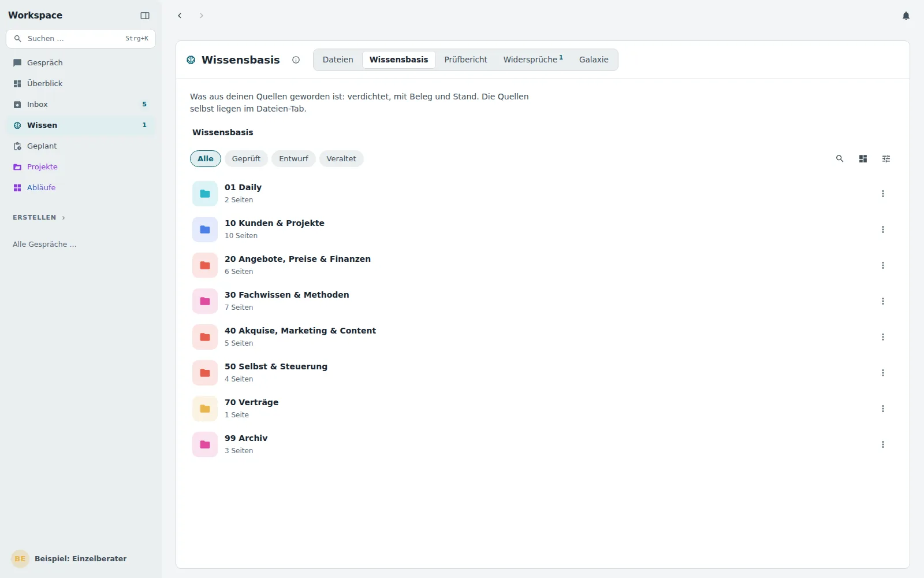This screenshot has width=924, height=578.
Task: Collapse the sidebar panel icon
Action: click(x=145, y=16)
